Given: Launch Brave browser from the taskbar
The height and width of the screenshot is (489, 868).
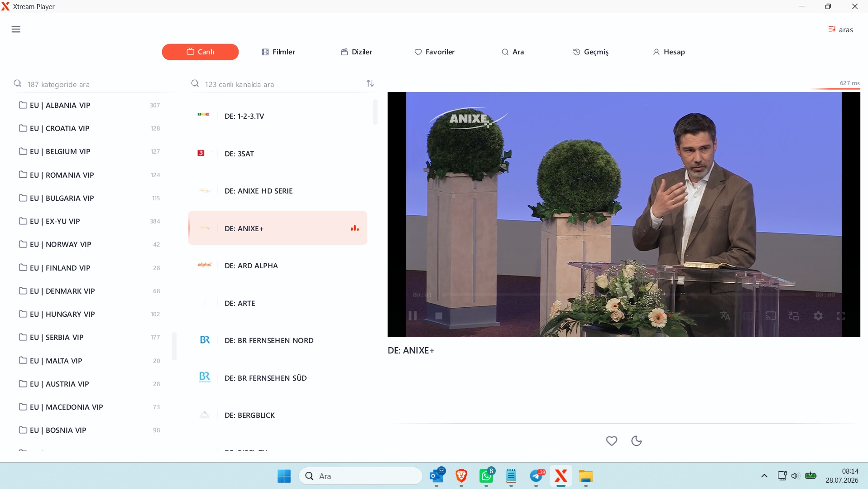Looking at the screenshot, I should pos(461,476).
